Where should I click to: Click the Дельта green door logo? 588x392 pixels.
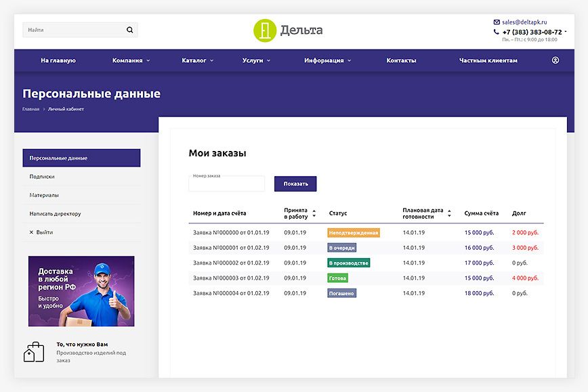[265, 30]
